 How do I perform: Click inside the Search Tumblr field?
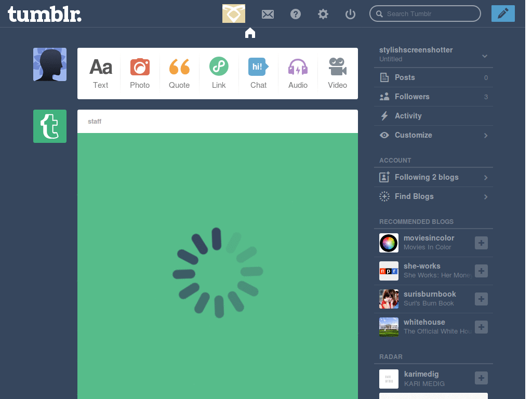[x=425, y=14]
